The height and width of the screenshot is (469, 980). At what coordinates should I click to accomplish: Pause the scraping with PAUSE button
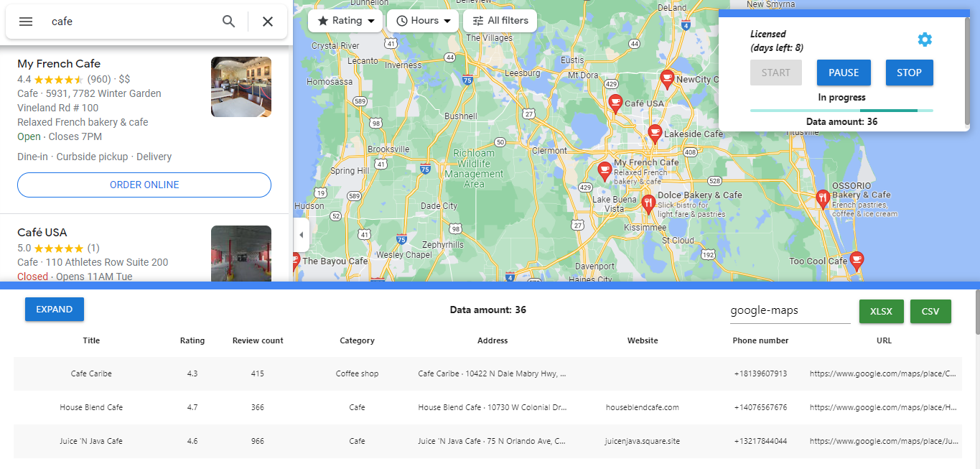(x=844, y=73)
